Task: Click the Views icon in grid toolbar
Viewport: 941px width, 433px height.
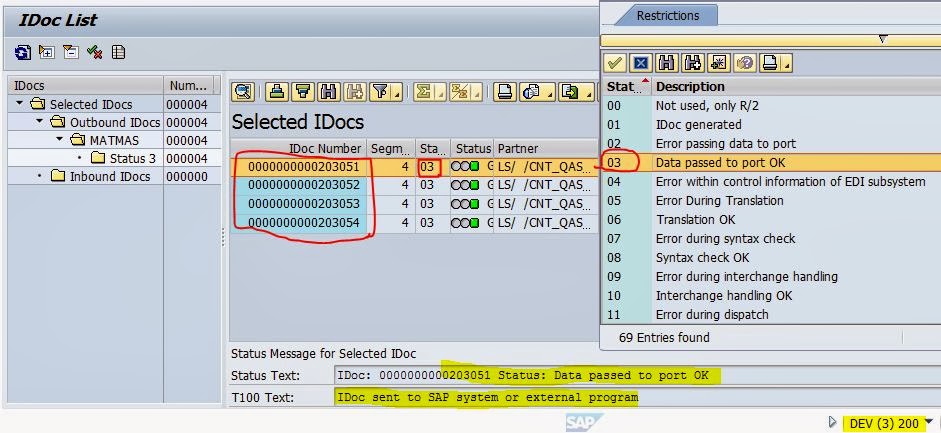Action: pyautogui.click(x=532, y=92)
